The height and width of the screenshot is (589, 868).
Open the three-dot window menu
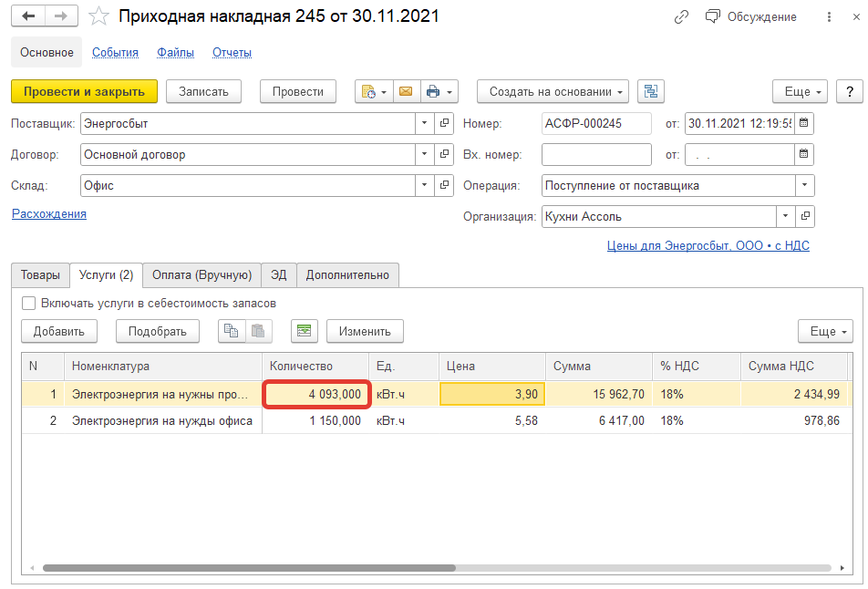coord(829,17)
